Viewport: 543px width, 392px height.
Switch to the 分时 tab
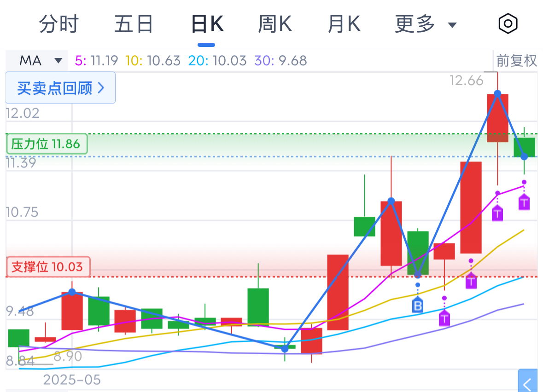click(x=59, y=24)
